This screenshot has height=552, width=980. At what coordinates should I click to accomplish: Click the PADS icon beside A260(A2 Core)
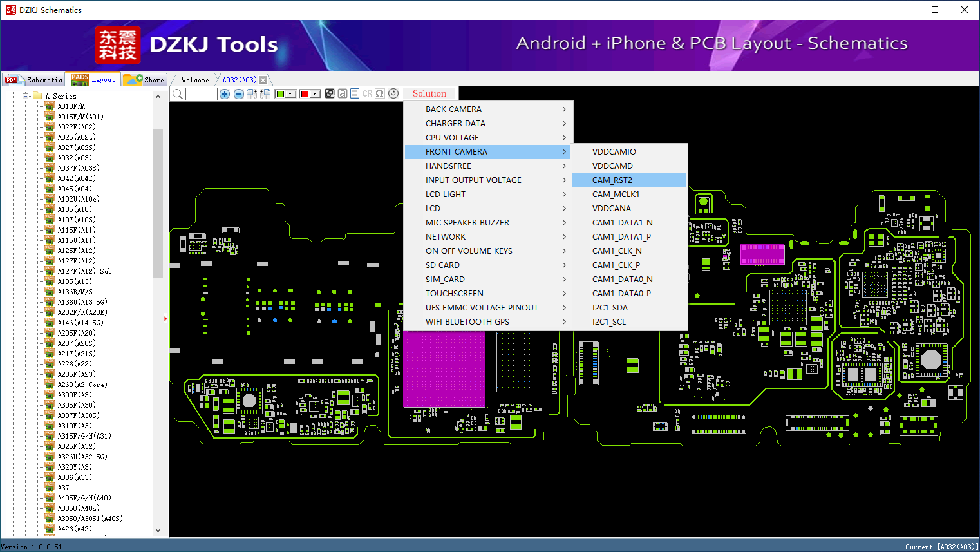(x=50, y=385)
